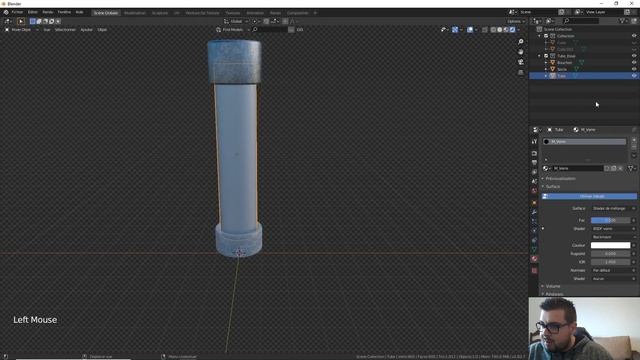Select the tweak select tool icon
Viewport: 640px width, 360px height.
coord(21,21)
